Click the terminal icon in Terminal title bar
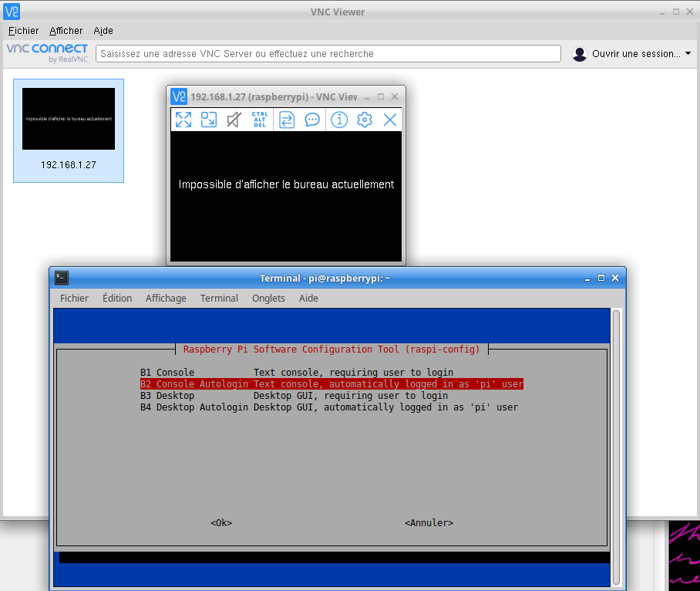This screenshot has width=700, height=591. tap(62, 278)
